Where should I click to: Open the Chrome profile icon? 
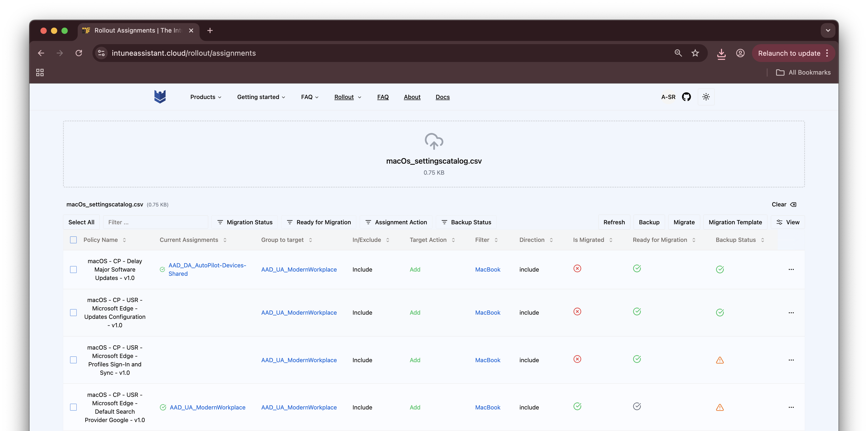pyautogui.click(x=740, y=53)
